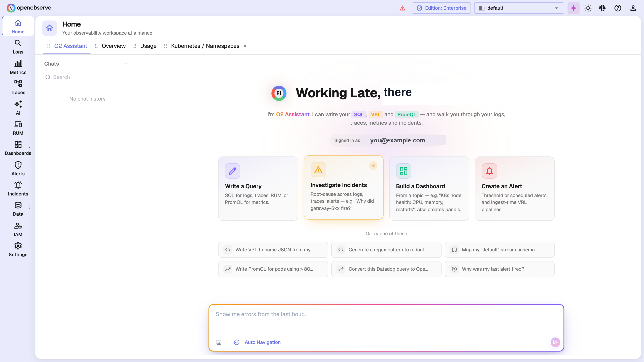Expand the Data submenu chevron
Screen dimensions: 644x362
coord(30,207)
